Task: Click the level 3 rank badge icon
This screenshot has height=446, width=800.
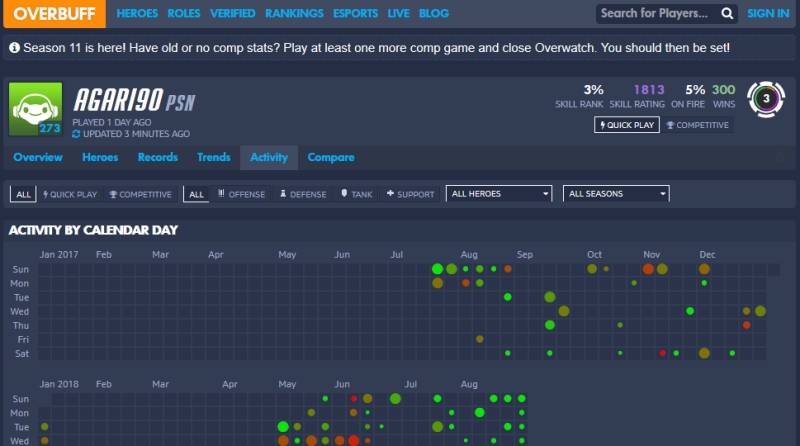Action: (765, 99)
